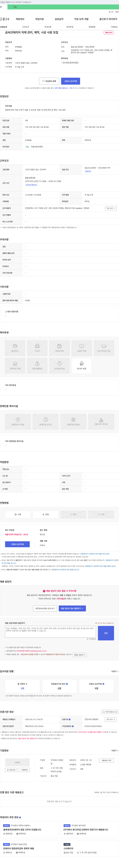This screenshot has width=119, height=868.
Task: Open recommended company card 스타레이저
Action: click(x=68, y=848)
